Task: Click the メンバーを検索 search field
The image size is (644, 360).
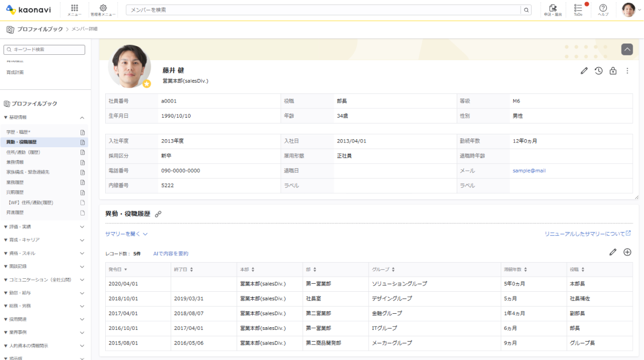Action: coord(324,10)
